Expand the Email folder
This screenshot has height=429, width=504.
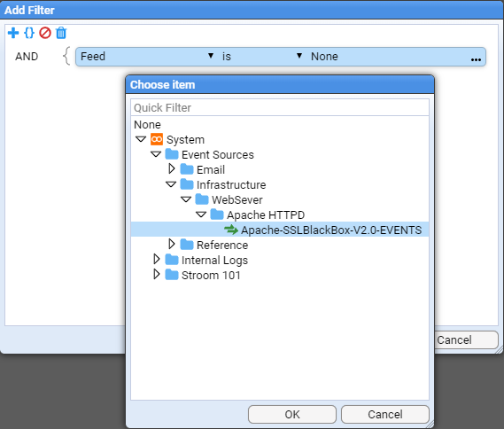171,168
